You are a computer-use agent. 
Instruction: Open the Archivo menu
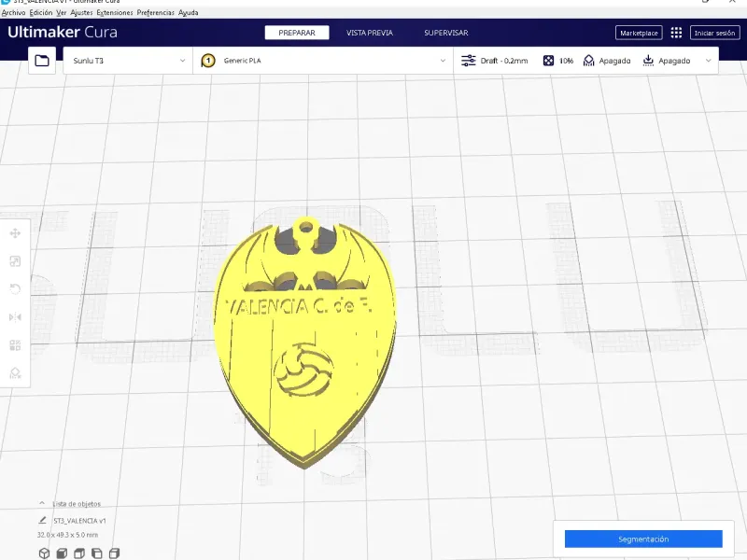[x=13, y=12]
